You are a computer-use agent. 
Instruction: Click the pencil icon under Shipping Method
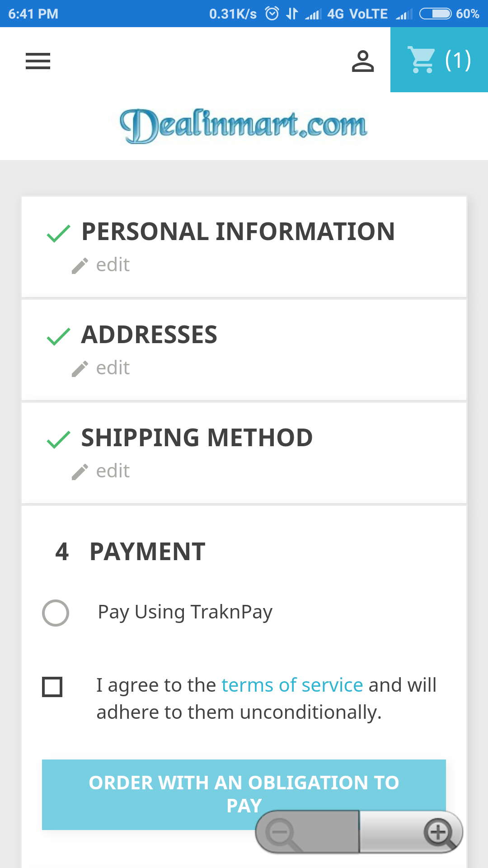[x=80, y=472]
